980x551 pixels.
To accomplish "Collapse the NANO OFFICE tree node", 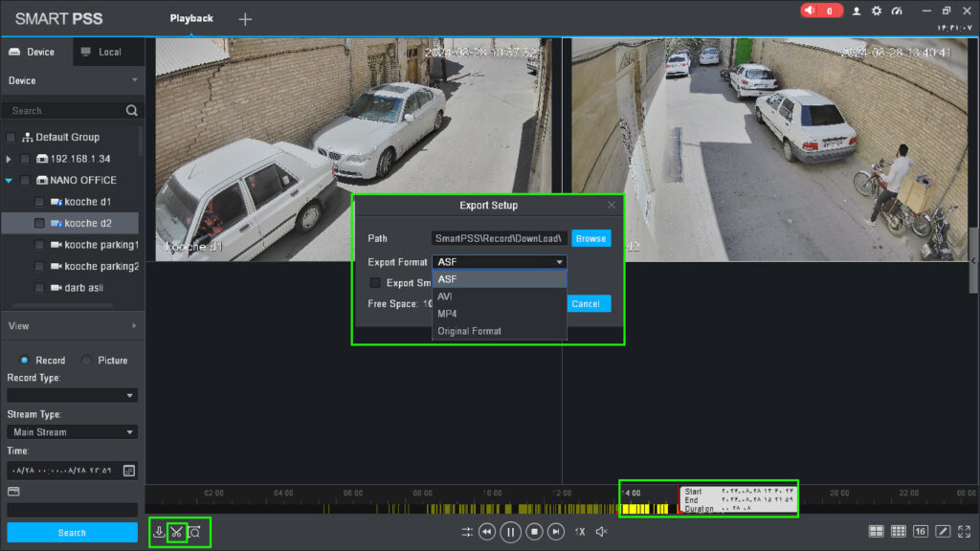I will click(x=9, y=181).
